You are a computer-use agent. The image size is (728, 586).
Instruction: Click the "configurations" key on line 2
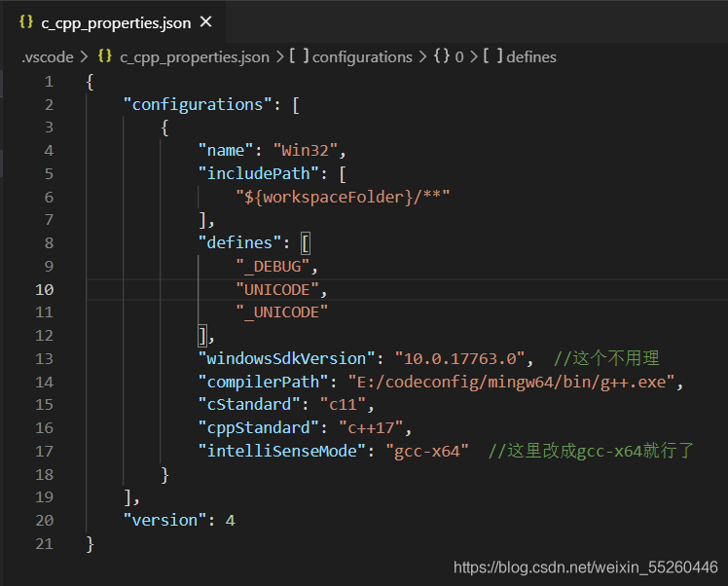coord(198,104)
